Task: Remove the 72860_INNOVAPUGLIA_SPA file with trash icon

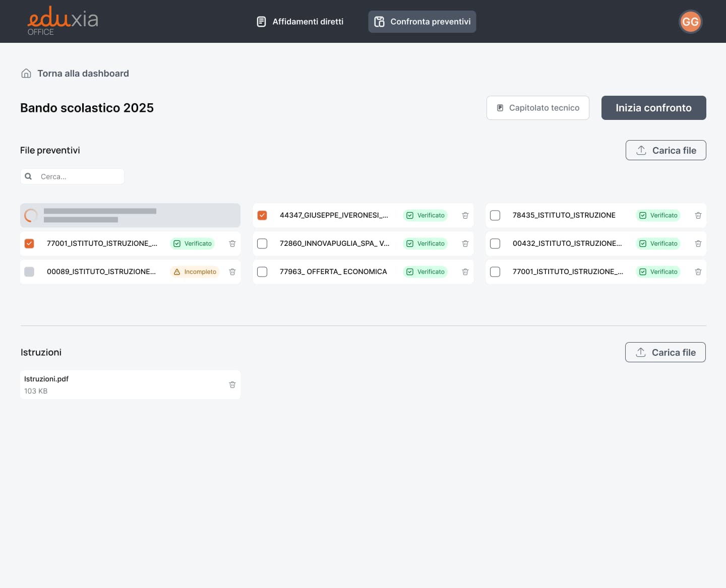Action: 465,244
